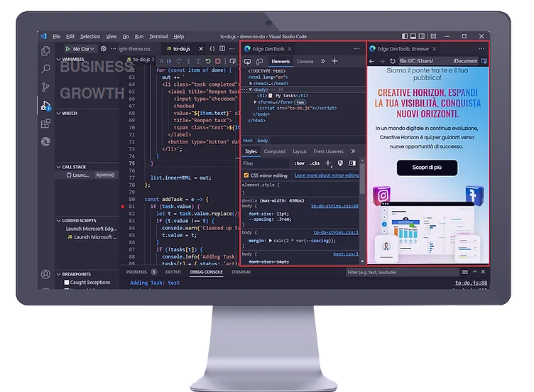534x392 pixels.
Task: Click Step Into in the debug toolbar
Action: coord(188,61)
